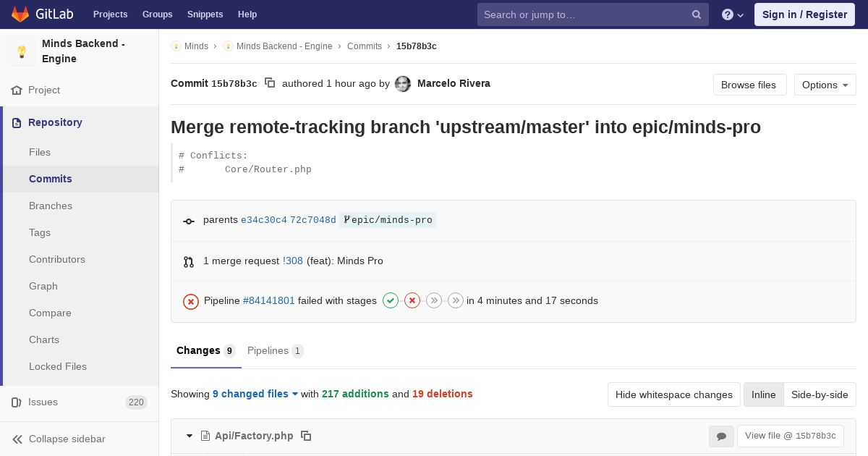Click Sign in / Register
Viewport: 868px width, 456px height.
[804, 14]
